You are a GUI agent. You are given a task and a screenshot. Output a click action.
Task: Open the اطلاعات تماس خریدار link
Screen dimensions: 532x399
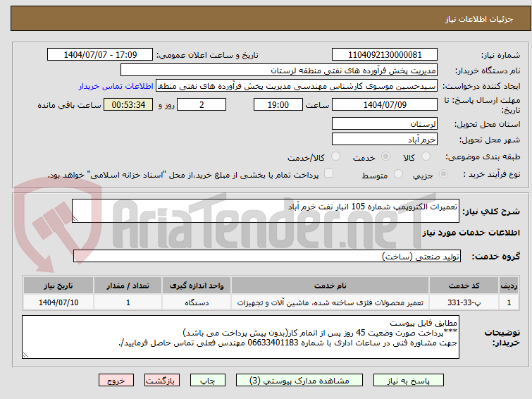point(116,86)
